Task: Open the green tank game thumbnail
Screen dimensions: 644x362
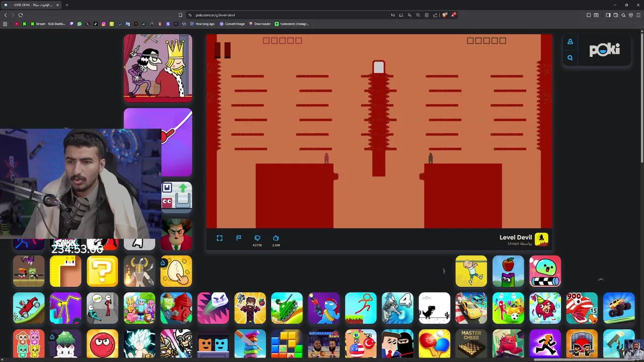Action: pos(287,308)
